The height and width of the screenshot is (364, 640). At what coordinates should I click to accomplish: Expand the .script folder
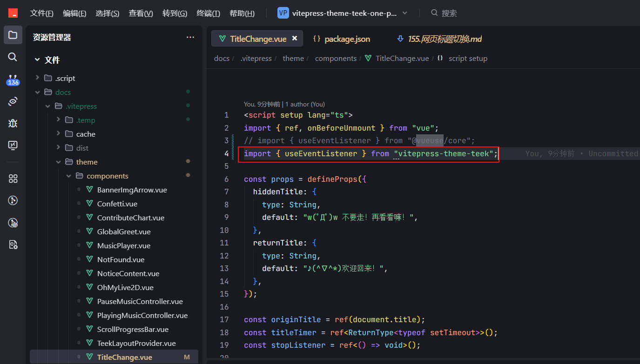(x=37, y=78)
